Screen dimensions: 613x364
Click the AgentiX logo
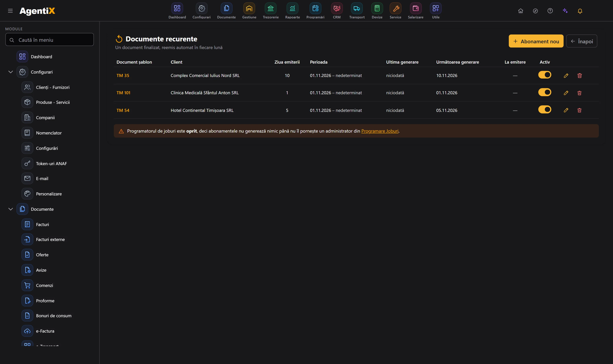37,11
